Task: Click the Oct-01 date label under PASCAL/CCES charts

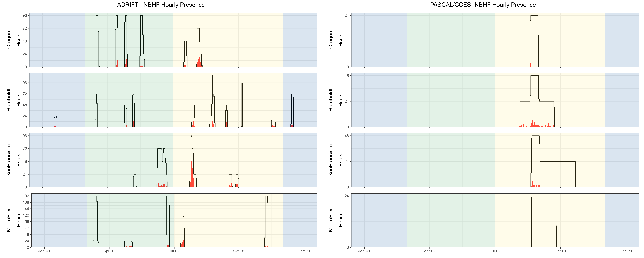Action: click(560, 251)
